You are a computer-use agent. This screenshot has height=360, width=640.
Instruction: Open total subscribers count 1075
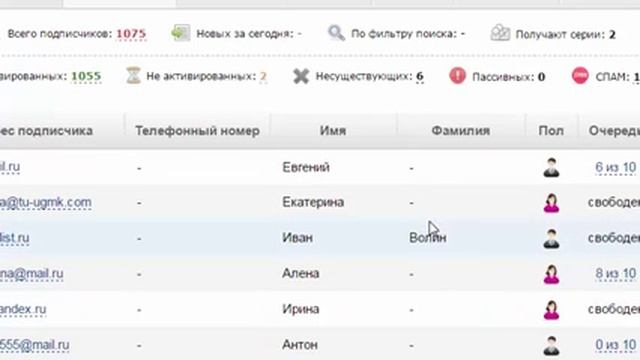pos(131,34)
